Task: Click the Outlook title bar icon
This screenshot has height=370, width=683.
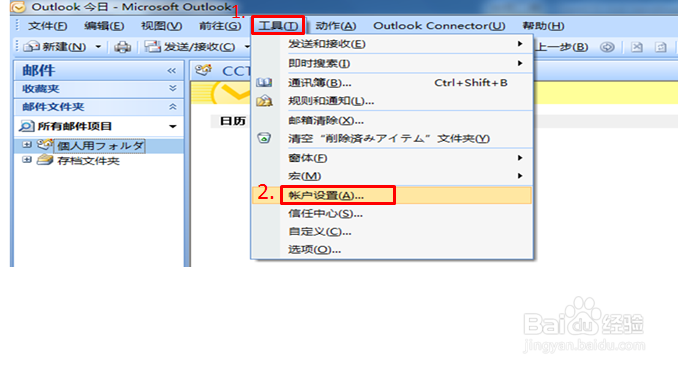Action: click(18, 7)
